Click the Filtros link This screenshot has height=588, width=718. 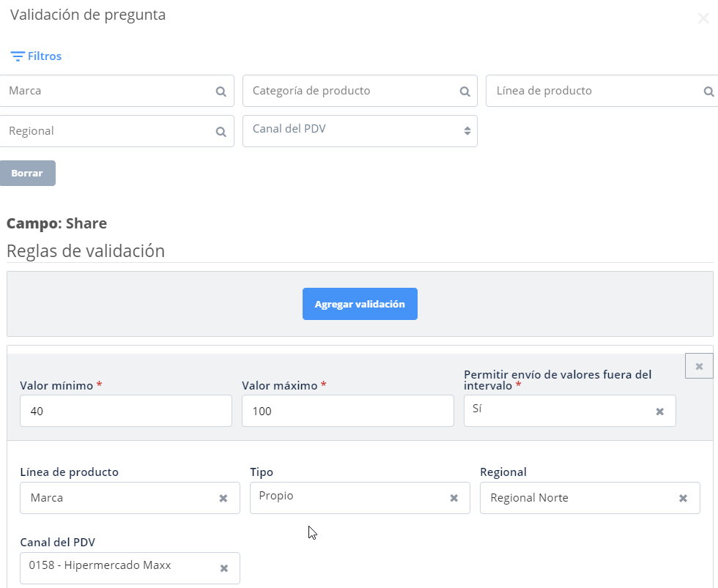(45, 56)
